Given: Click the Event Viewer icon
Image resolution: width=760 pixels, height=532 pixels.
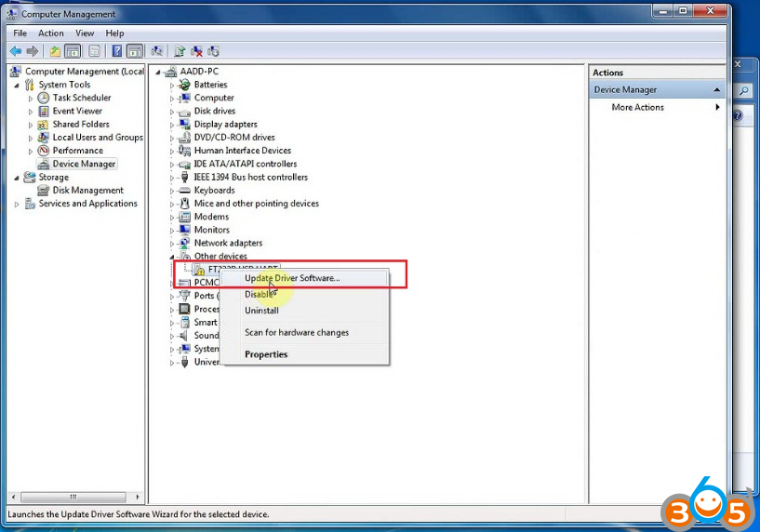Looking at the screenshot, I should (x=43, y=111).
